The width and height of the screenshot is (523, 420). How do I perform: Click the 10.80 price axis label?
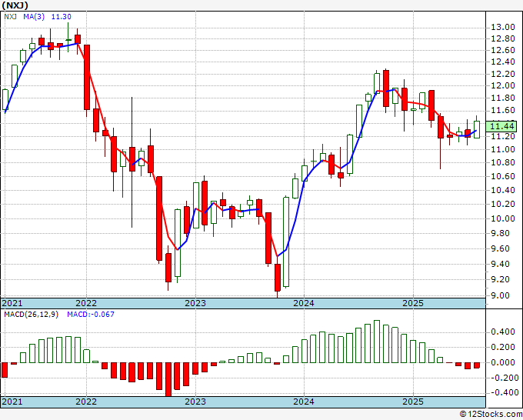pos(503,163)
